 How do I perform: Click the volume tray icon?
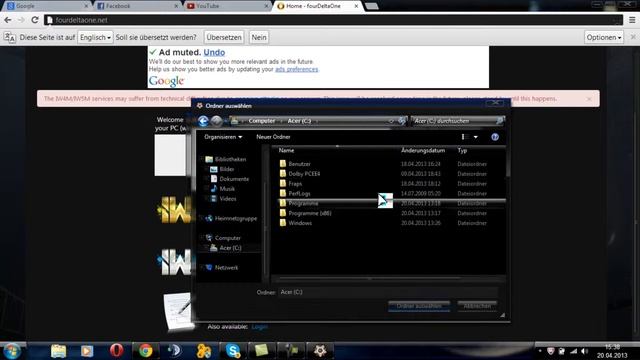pyautogui.click(x=584, y=351)
